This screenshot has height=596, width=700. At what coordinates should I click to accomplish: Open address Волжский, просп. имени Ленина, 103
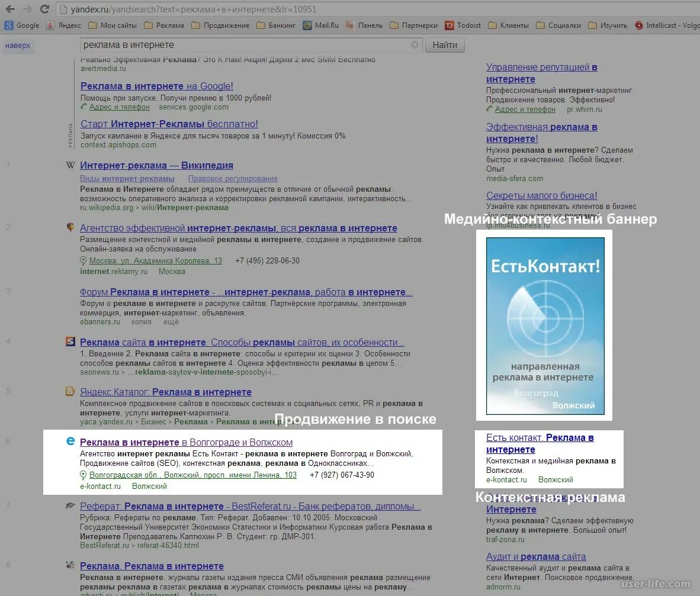pos(193,475)
